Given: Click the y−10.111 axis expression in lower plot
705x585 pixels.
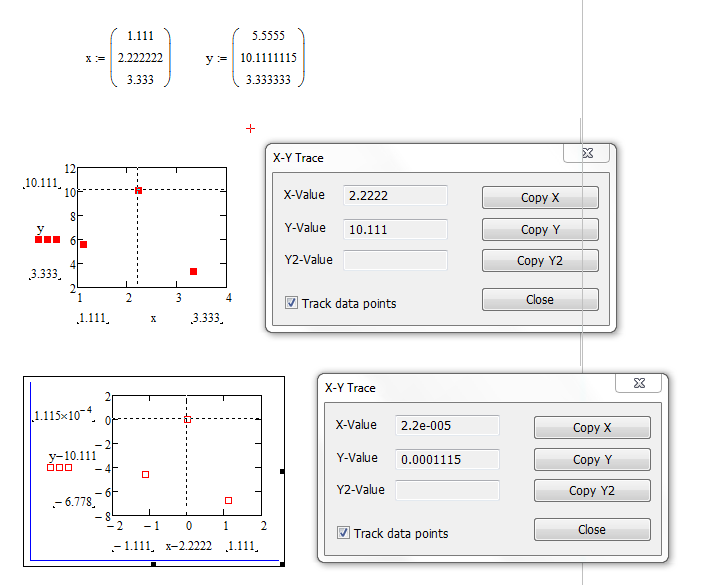Looking at the screenshot, I should [x=73, y=456].
